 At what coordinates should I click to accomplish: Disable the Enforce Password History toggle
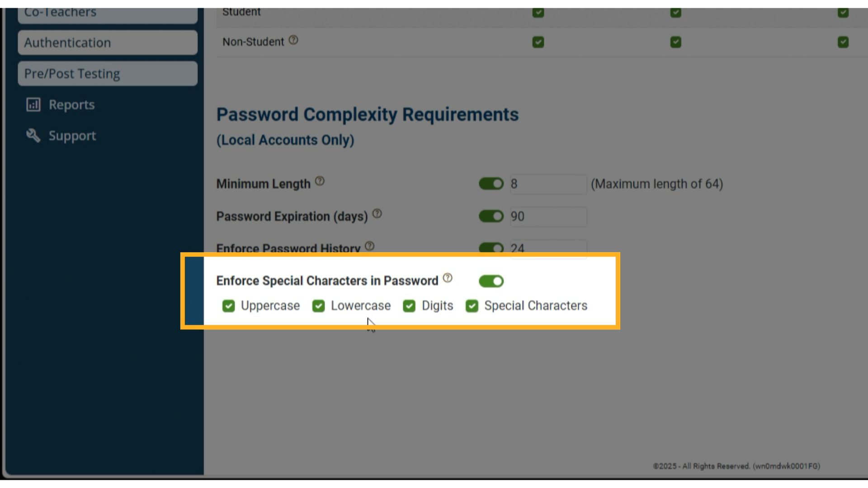pos(491,248)
